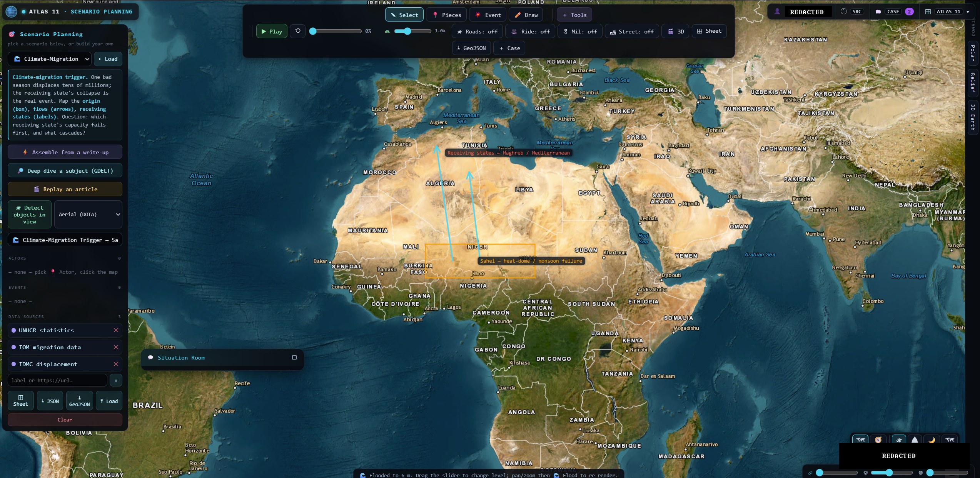Toggle Mil layer off button
980x478 pixels.
pos(580,31)
